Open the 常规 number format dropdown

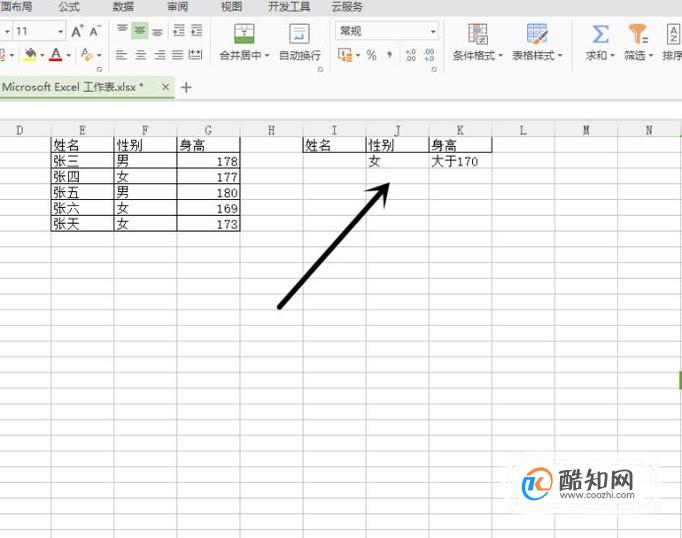point(433,31)
